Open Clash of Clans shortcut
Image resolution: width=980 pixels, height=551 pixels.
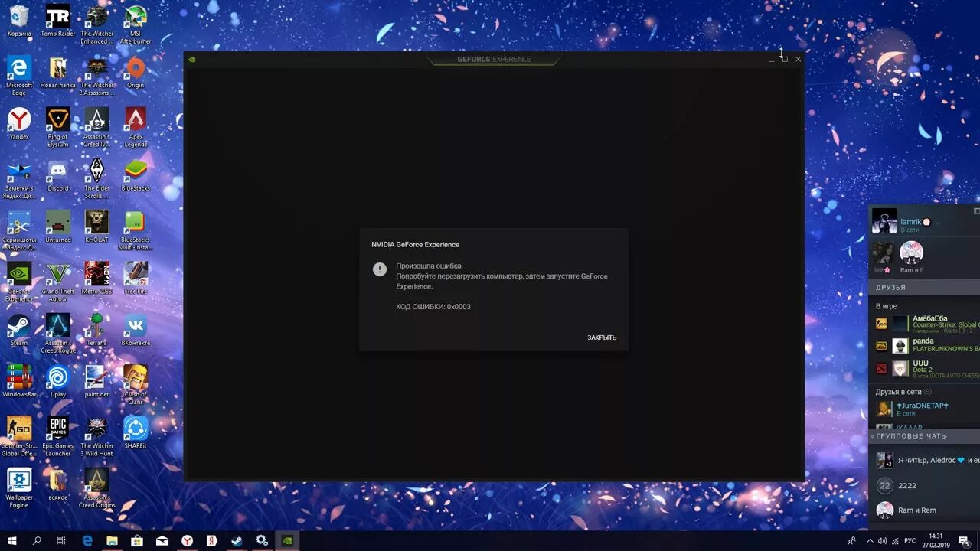pos(136,384)
